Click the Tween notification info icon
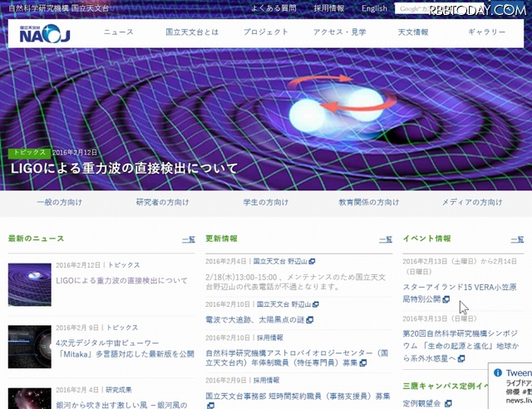This screenshot has height=409, width=532. [x=498, y=372]
